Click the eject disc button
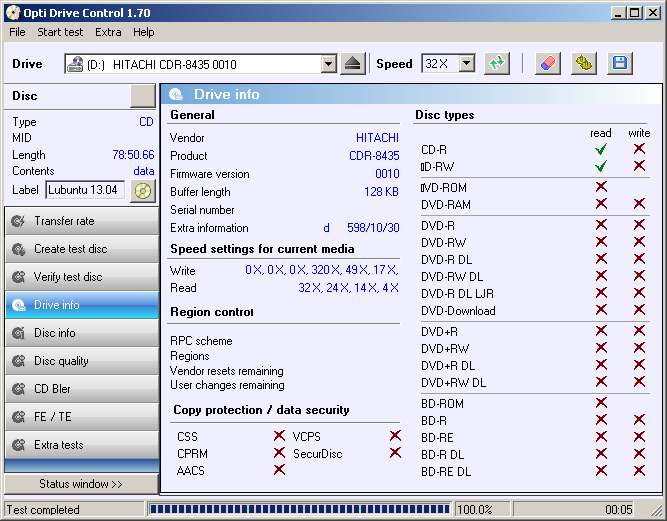 [x=353, y=64]
